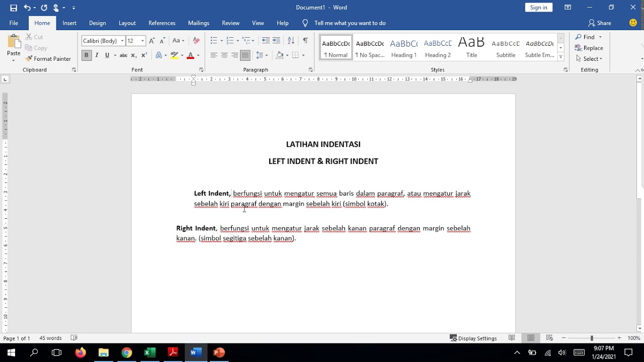This screenshot has height=362, width=644.
Task: Click Tell me what you want to do
Action: [350, 23]
